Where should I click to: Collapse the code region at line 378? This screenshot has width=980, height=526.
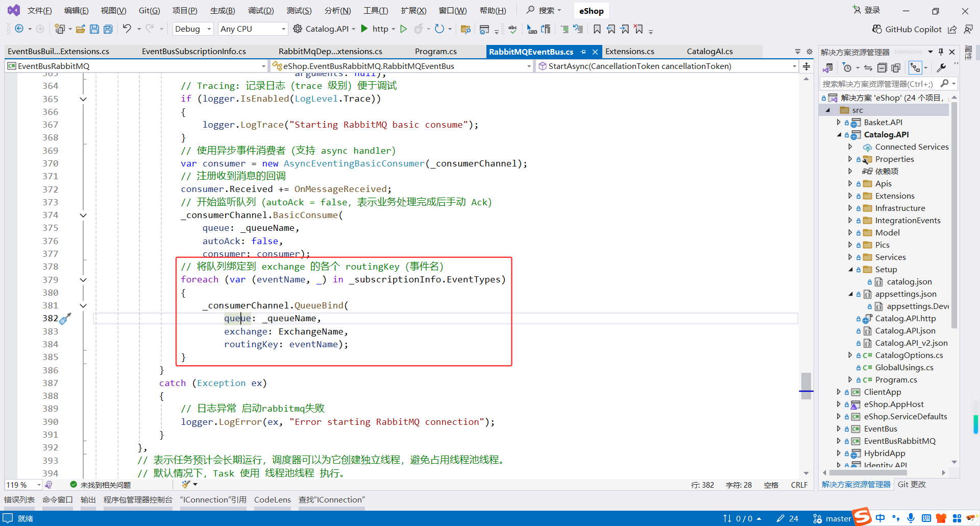83,280
